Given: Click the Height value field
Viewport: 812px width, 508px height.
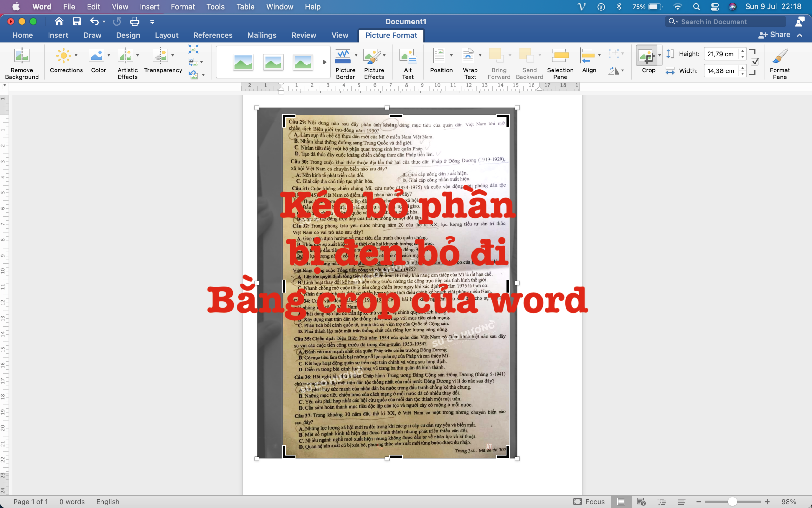Looking at the screenshot, I should click(x=721, y=54).
